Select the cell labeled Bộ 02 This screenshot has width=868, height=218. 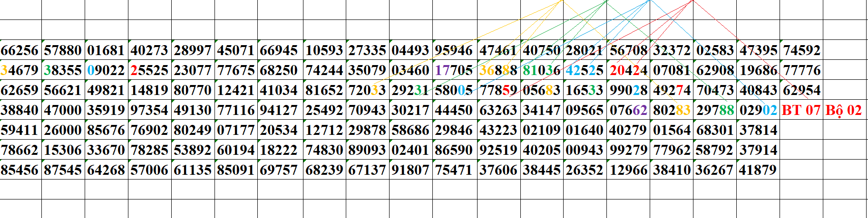pyautogui.click(x=843, y=110)
